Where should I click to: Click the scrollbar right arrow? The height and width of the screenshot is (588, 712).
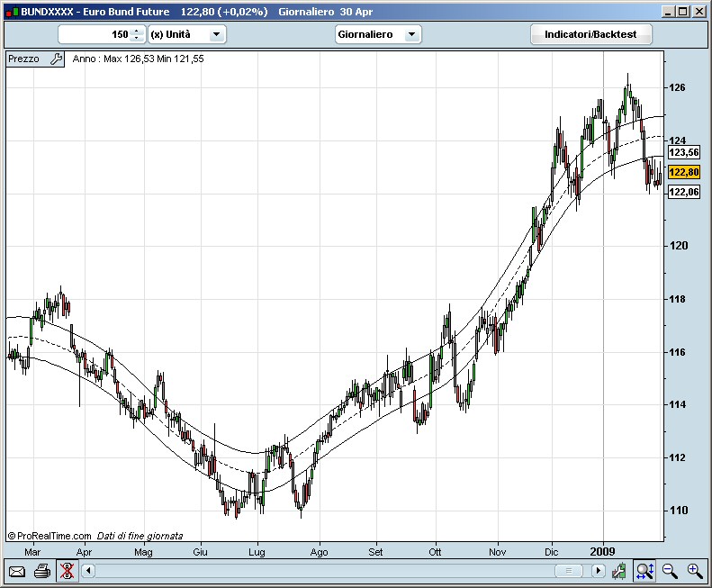pos(598,570)
